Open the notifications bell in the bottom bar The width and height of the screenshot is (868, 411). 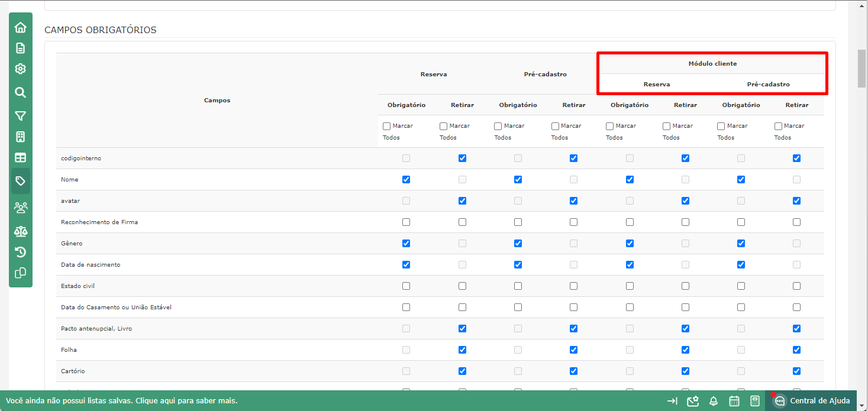tap(714, 401)
